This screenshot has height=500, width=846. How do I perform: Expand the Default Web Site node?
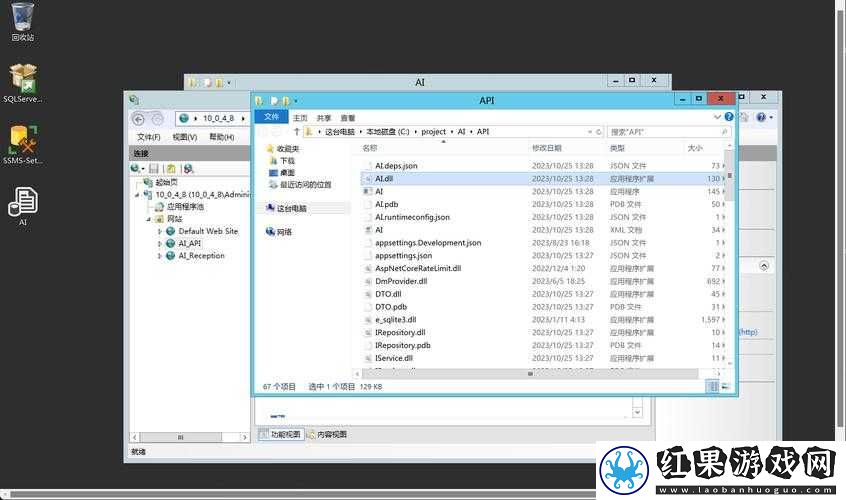(160, 231)
